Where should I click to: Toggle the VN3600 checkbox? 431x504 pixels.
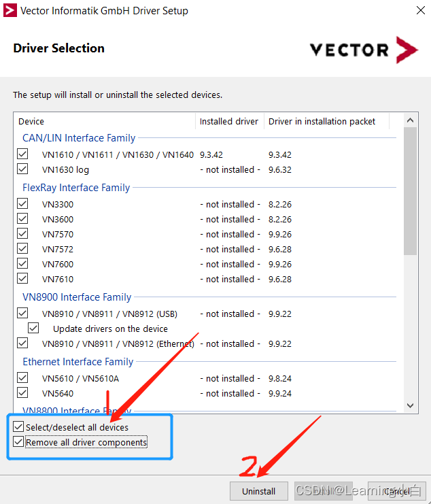pyautogui.click(x=22, y=218)
